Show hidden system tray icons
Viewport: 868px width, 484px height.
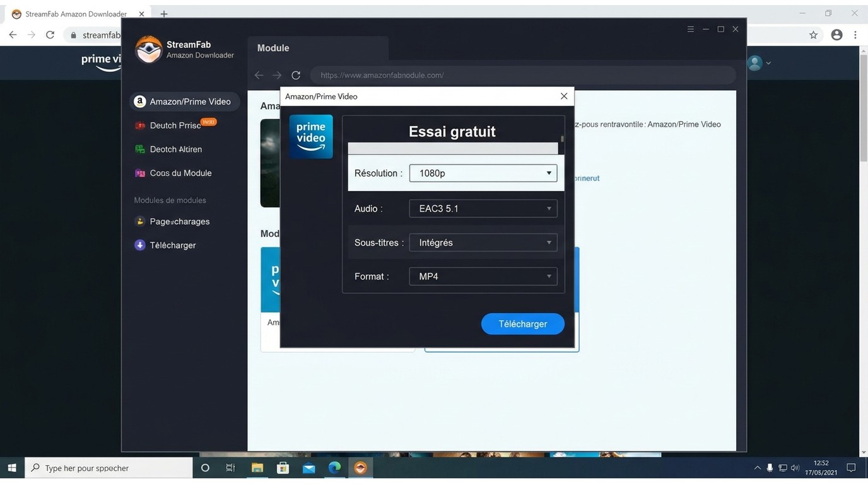pos(757,468)
